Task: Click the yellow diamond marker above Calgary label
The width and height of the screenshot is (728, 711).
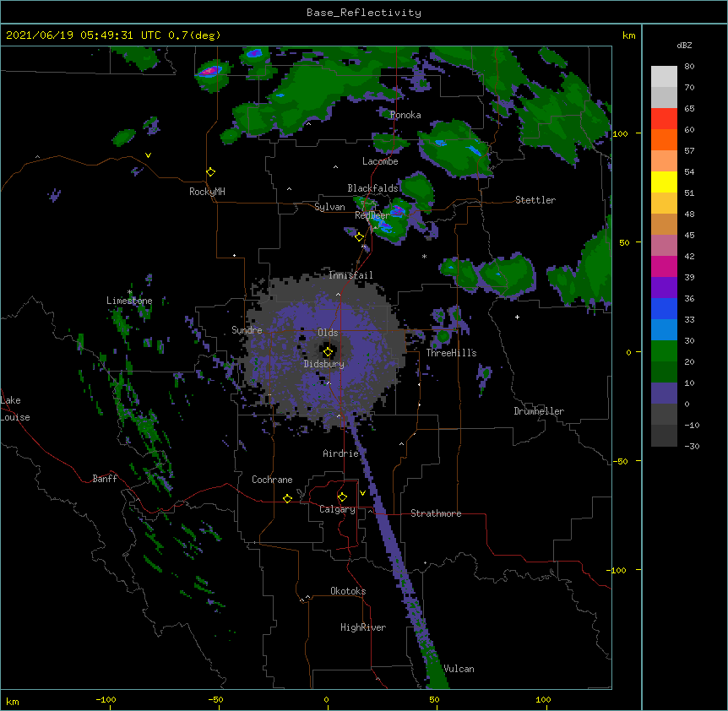Action: tap(342, 497)
